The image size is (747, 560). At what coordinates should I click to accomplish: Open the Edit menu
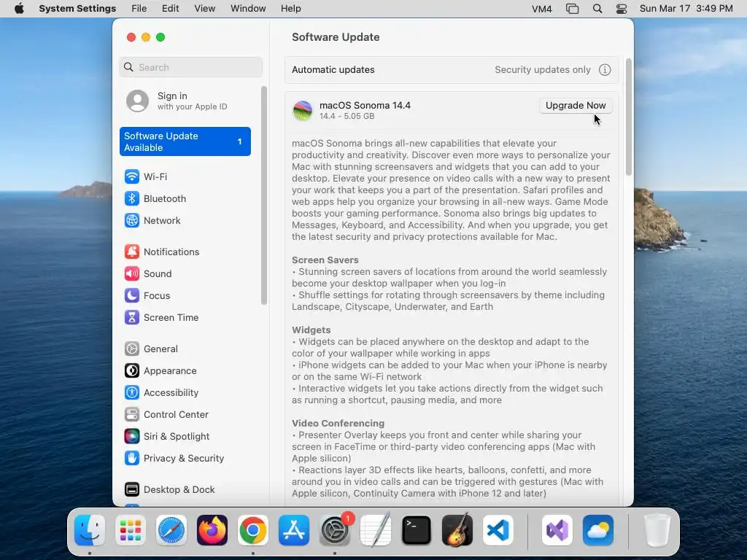(x=170, y=9)
